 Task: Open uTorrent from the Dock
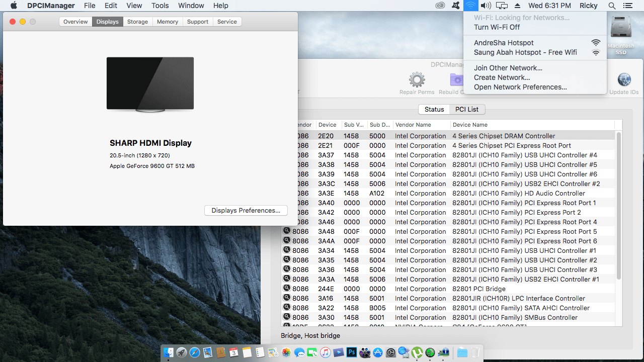(x=417, y=352)
